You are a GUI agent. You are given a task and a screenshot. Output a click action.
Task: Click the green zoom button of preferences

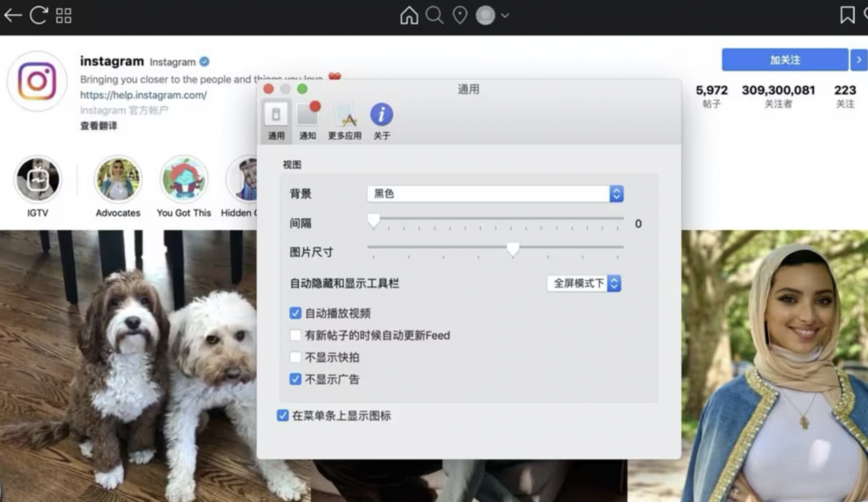tap(302, 89)
